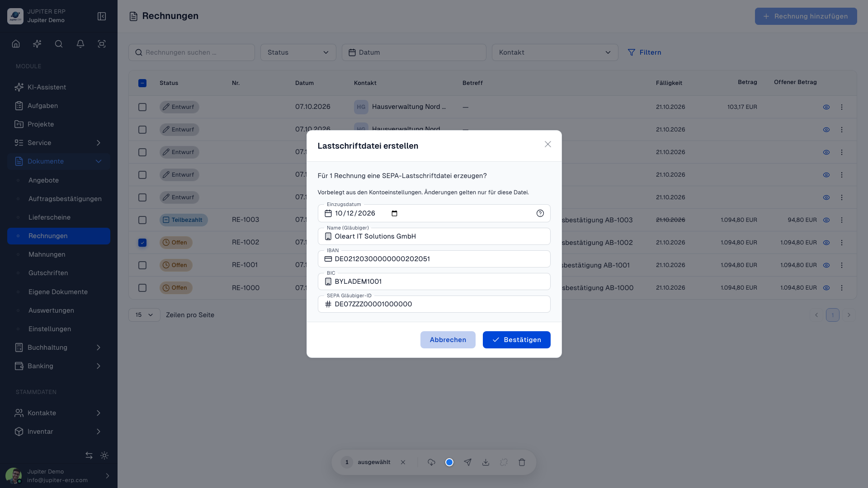Toggle the light/dark theme sun icon
The width and height of the screenshot is (868, 488).
coord(104,455)
